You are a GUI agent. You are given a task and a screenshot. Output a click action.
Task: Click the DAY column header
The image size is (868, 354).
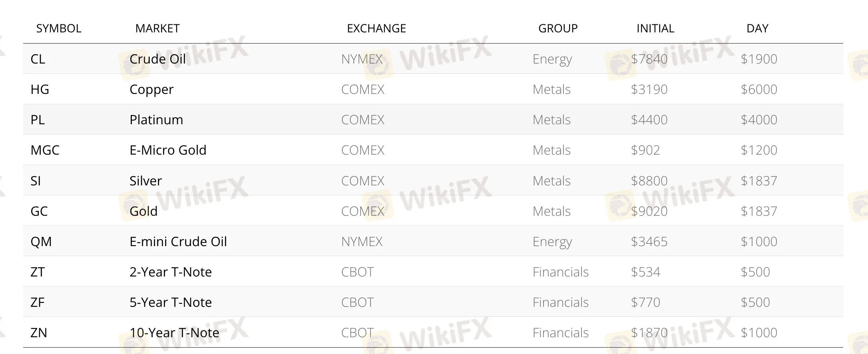click(x=757, y=28)
